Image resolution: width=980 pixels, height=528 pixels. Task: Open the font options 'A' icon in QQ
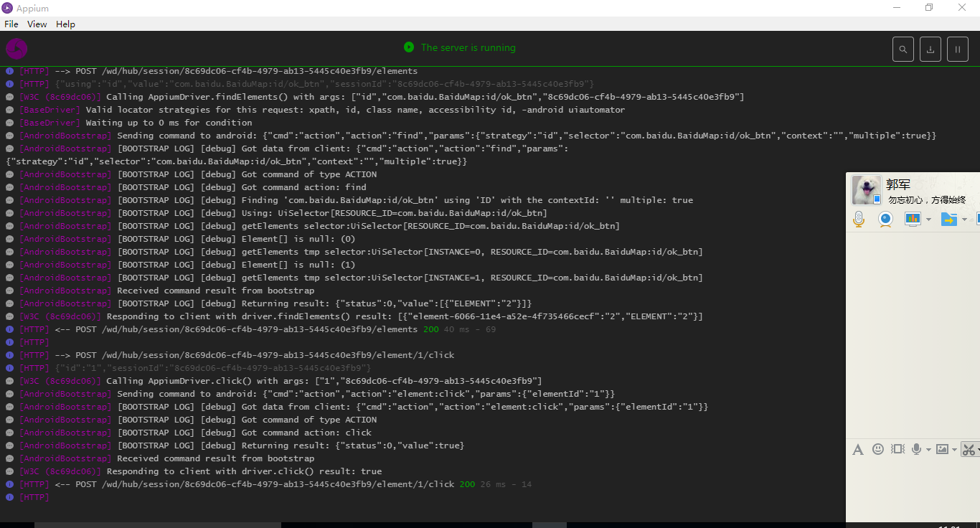[x=858, y=449]
